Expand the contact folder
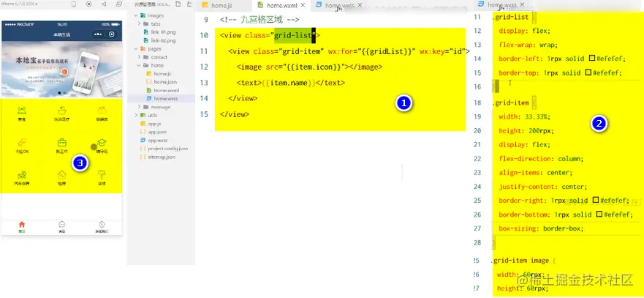 coord(140,57)
